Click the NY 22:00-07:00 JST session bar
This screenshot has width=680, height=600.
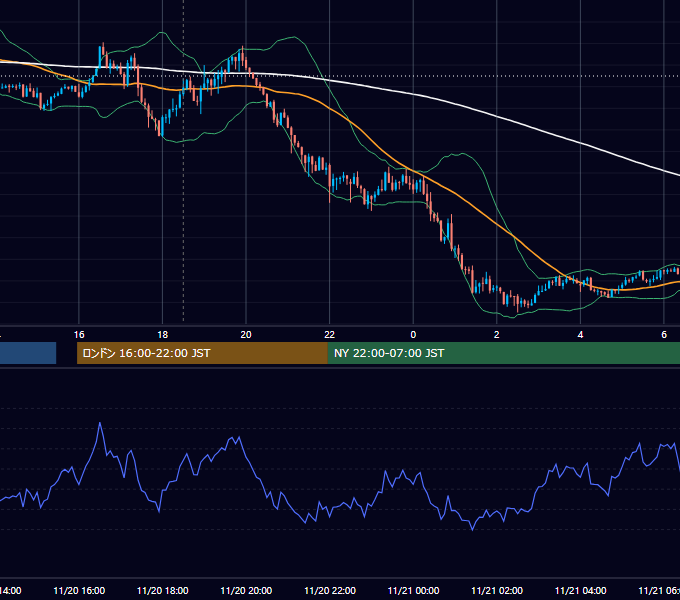point(503,353)
